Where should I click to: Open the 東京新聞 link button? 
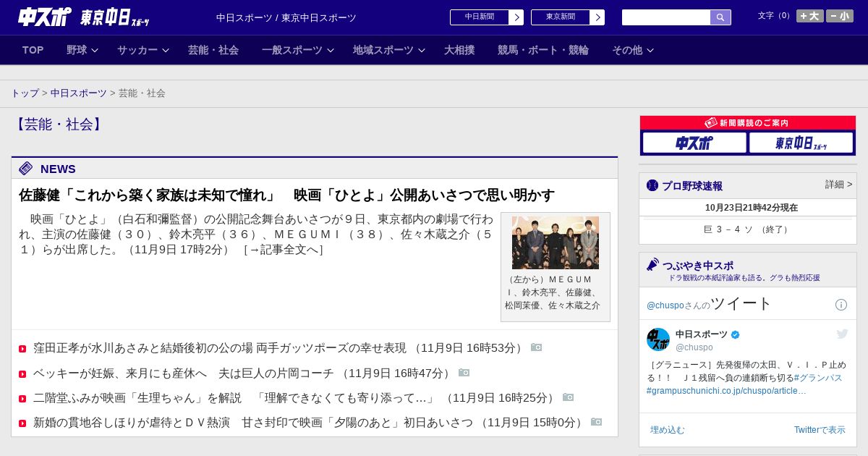coord(568,17)
